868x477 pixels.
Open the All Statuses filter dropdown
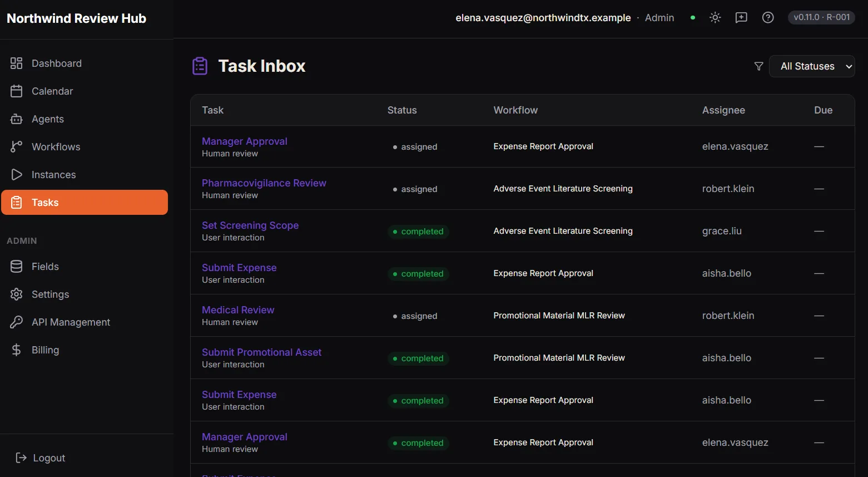(812, 66)
